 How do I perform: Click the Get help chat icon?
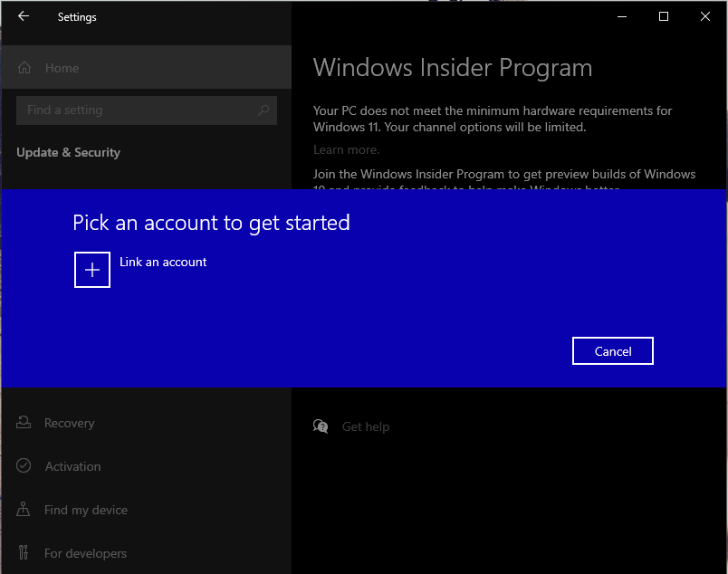[321, 426]
